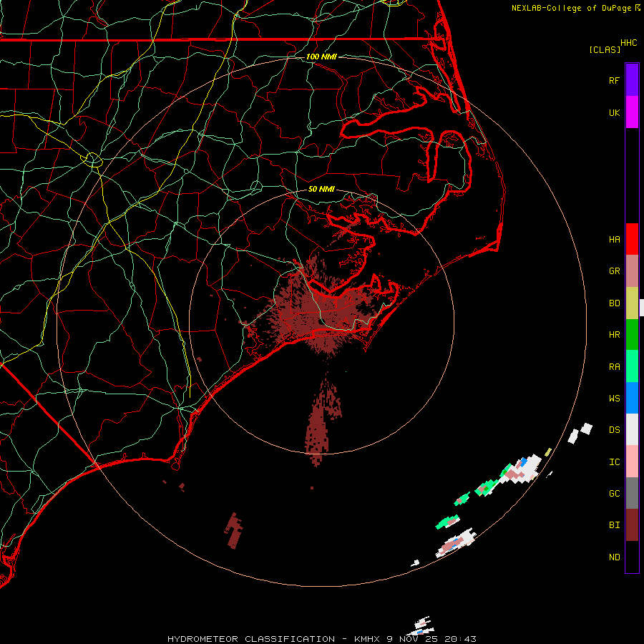Click the 100 NMI range ring label
This screenshot has height=644, width=644.
point(321,57)
